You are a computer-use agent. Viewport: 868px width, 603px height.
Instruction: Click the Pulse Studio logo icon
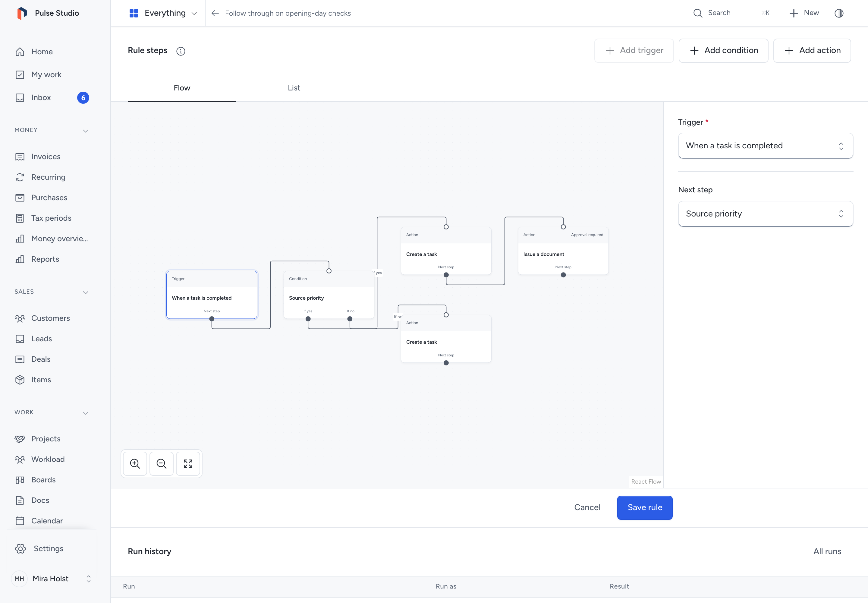(22, 13)
